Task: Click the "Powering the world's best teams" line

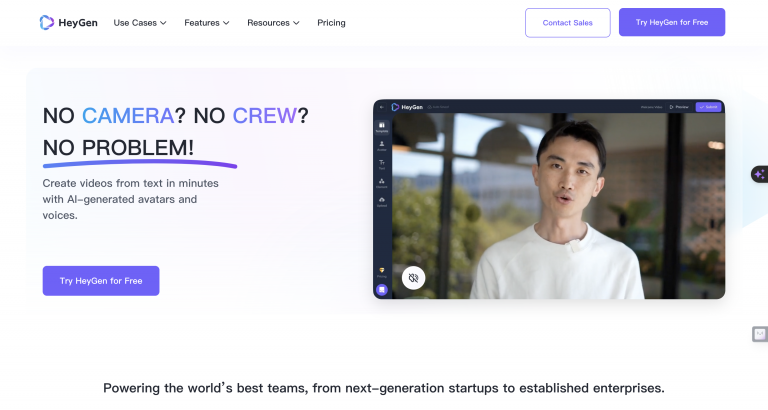Action: point(384,388)
